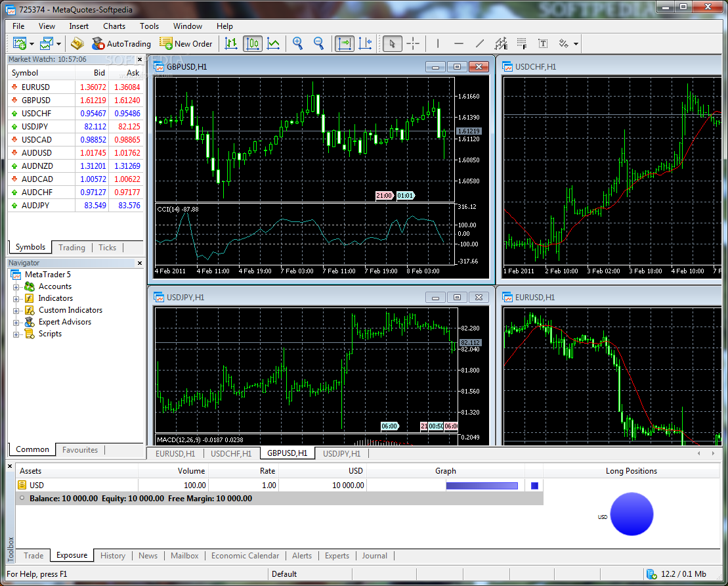Open the Profiles dropdown arrow
Image resolution: width=728 pixels, height=586 pixels.
[58, 44]
